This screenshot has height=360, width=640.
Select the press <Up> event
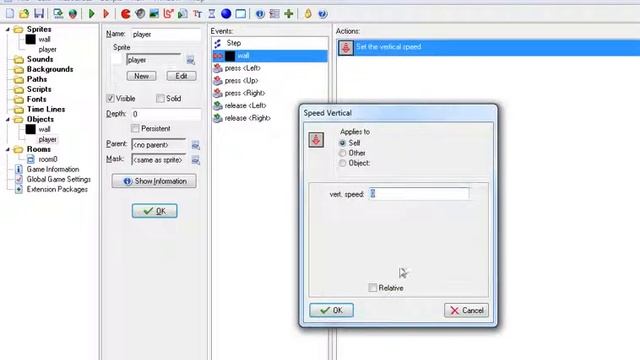[x=269, y=81]
